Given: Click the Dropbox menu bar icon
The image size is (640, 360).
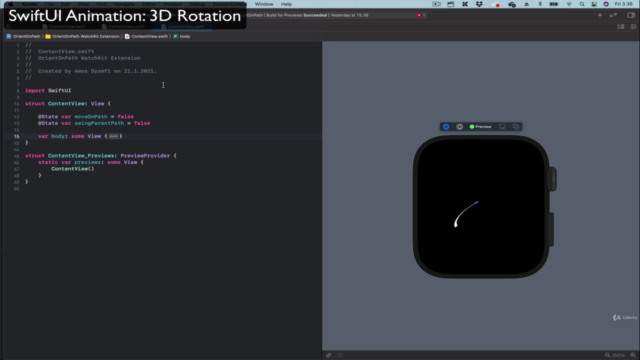Looking at the screenshot, I should click(x=479, y=4).
